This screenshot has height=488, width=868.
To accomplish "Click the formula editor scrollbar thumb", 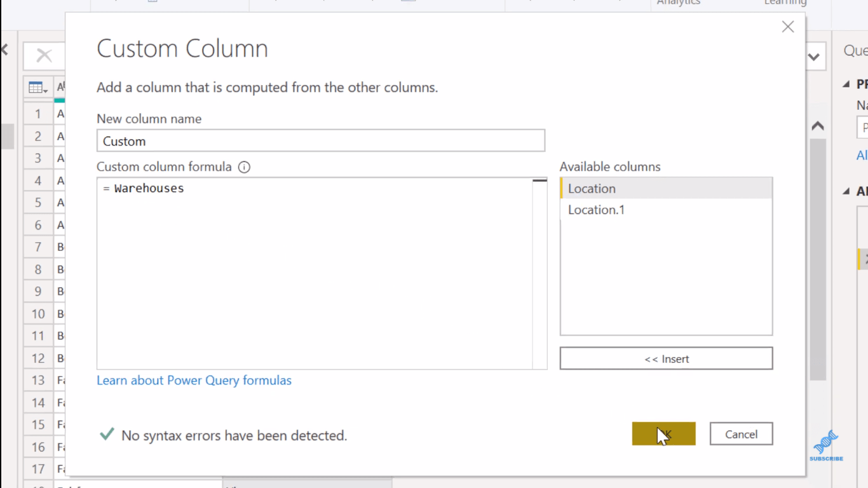I will 539,180.
